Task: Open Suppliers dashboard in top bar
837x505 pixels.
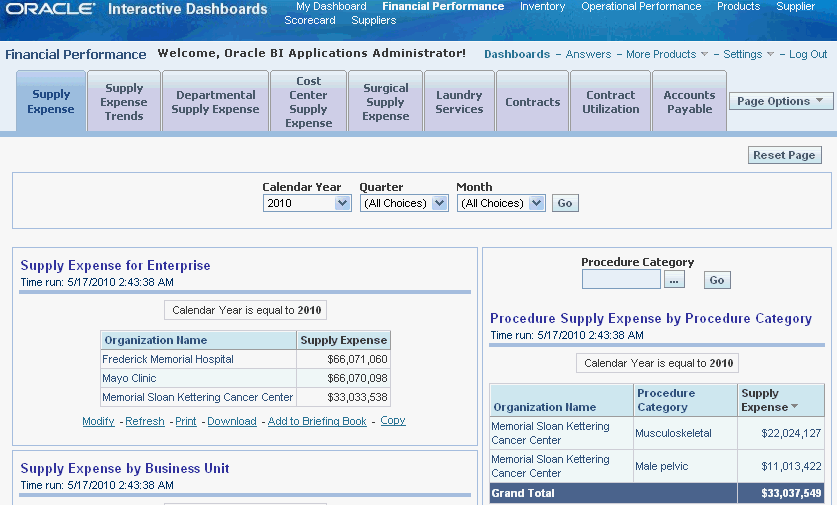Action: click(x=374, y=20)
